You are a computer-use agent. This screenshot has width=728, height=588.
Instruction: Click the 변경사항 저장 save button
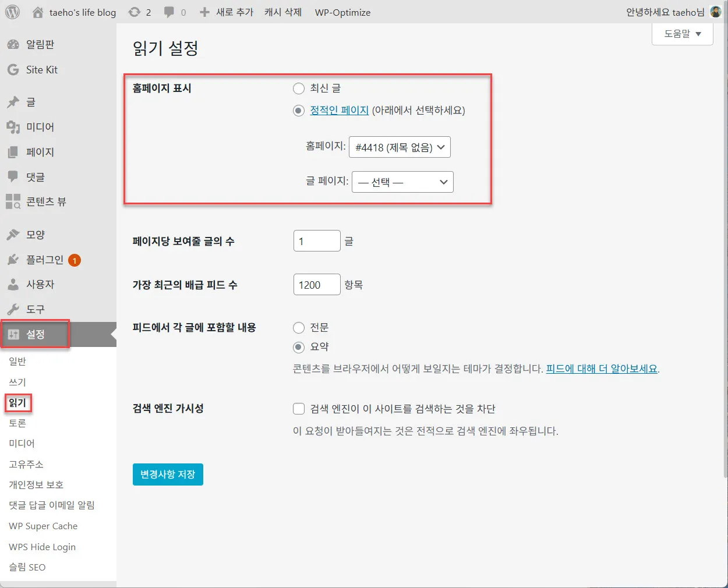click(x=168, y=474)
